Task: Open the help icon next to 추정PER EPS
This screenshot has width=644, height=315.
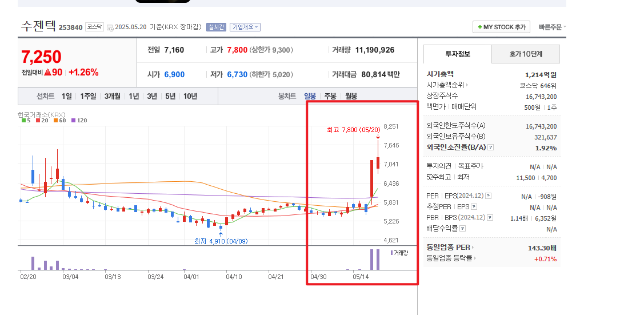Action: [474, 208]
